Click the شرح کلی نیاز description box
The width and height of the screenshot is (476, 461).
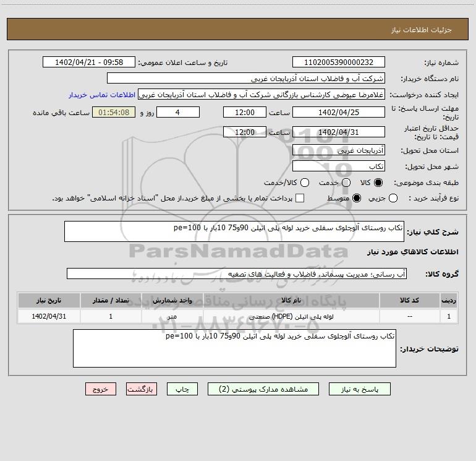click(x=234, y=231)
